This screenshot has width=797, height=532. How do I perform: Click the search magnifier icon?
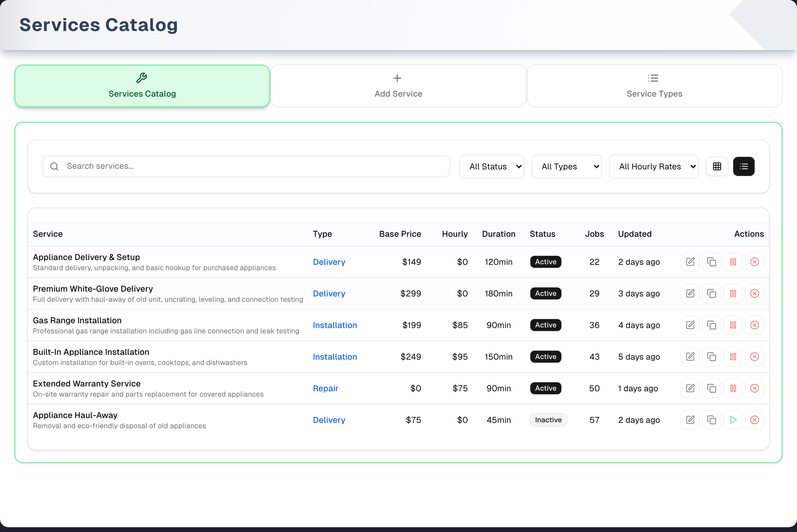54,166
